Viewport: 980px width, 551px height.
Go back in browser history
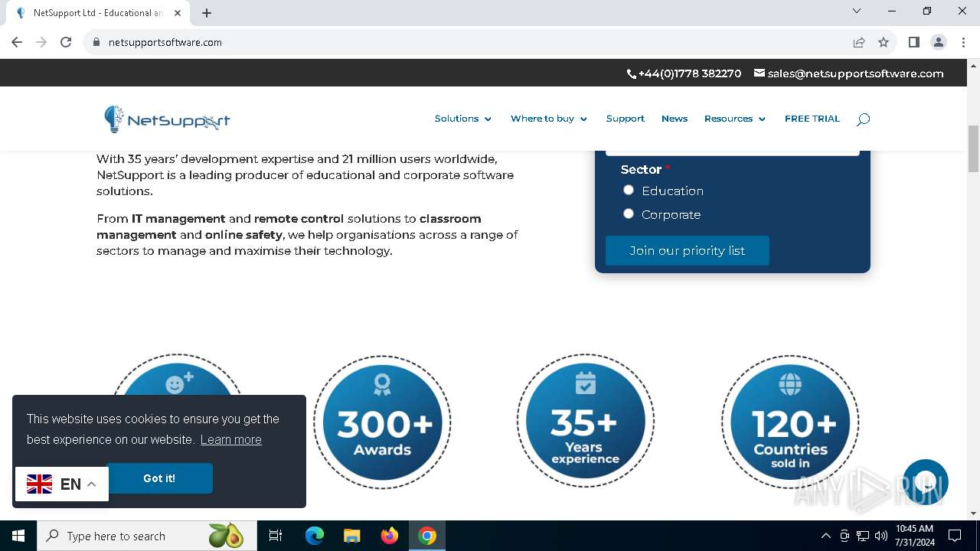point(17,42)
